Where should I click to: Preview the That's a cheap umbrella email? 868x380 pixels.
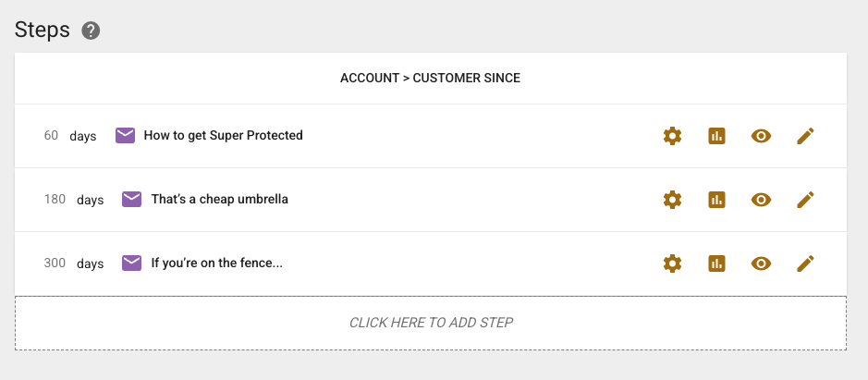761,200
